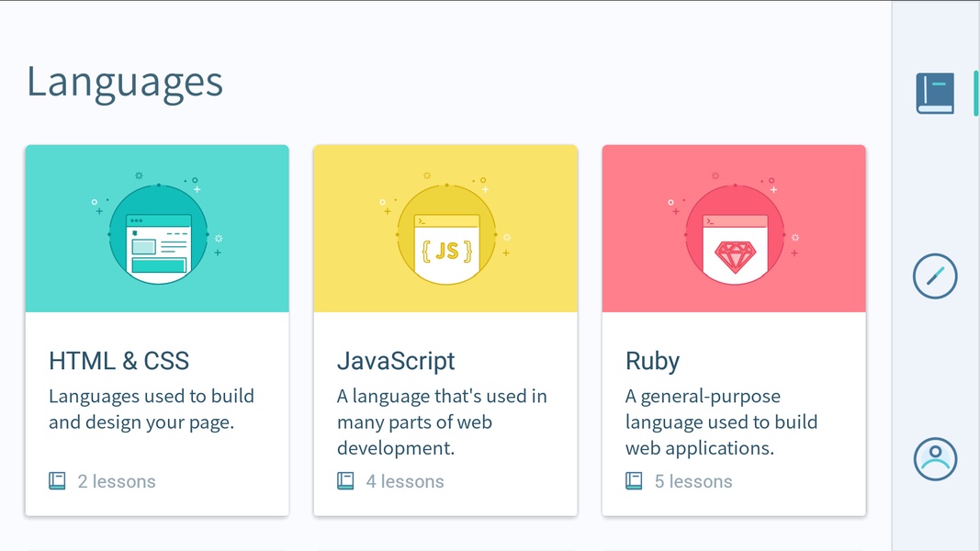Screen dimensions: 980x551
Task: Click 'Languages used to build and design your page.'
Action: (152, 410)
